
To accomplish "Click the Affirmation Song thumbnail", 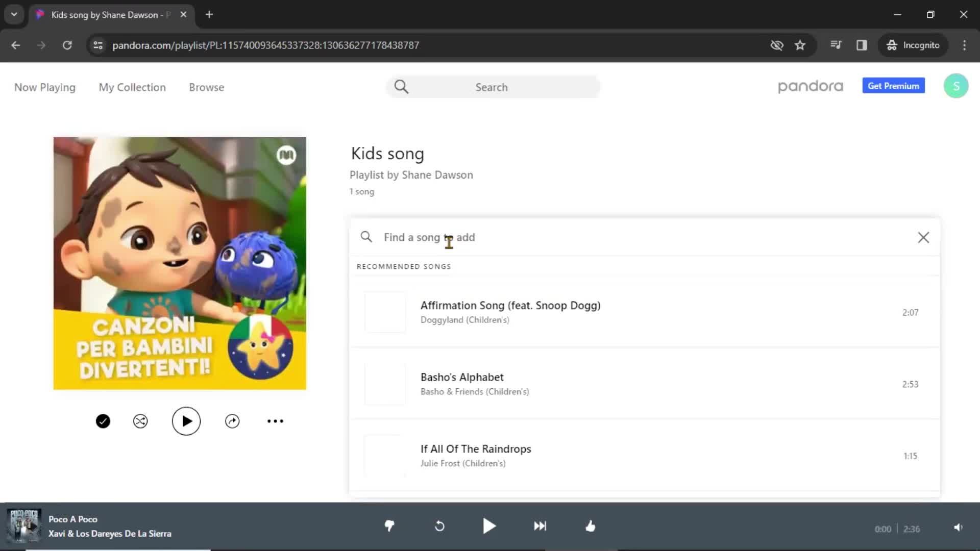I will (x=385, y=312).
